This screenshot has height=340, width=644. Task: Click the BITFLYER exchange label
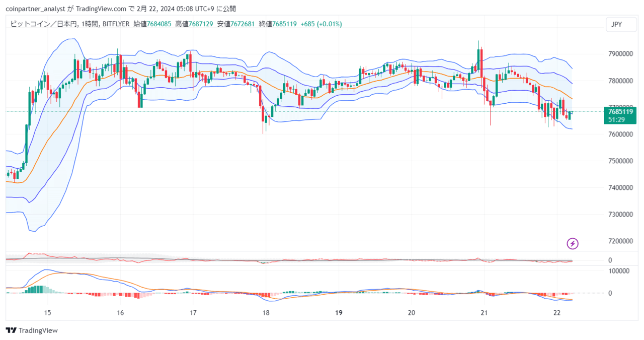[115, 24]
